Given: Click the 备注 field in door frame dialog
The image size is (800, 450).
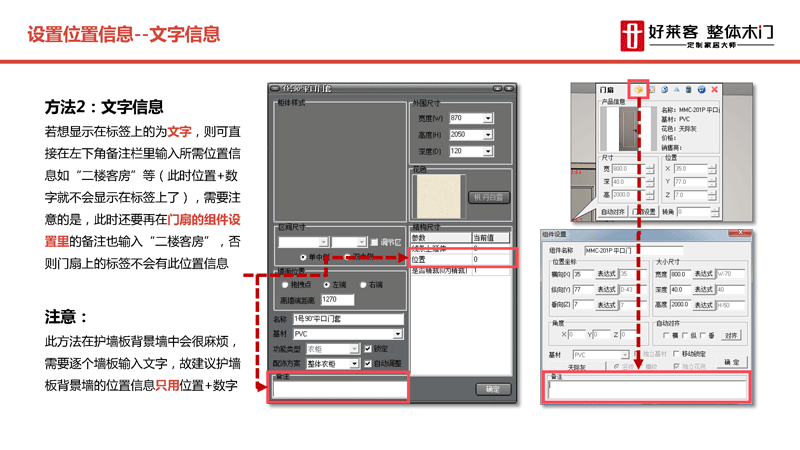Looking at the screenshot, I should coord(339,390).
